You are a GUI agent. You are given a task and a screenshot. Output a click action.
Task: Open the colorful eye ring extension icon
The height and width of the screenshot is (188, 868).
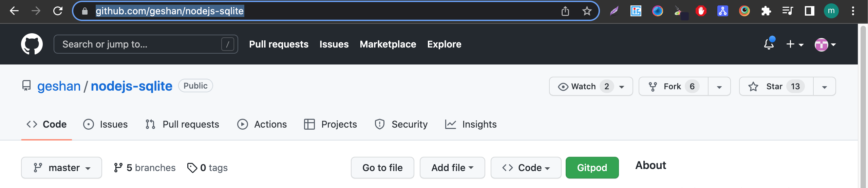(744, 11)
